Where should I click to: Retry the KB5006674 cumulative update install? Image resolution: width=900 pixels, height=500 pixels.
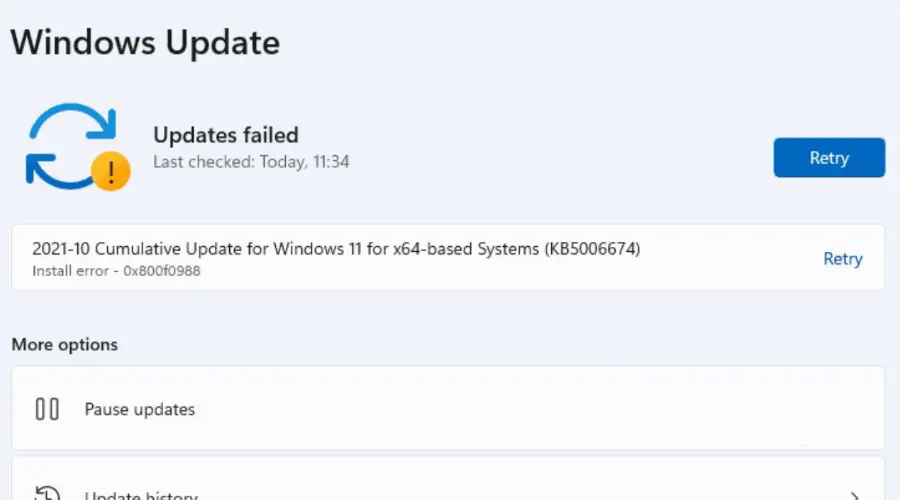point(842,258)
